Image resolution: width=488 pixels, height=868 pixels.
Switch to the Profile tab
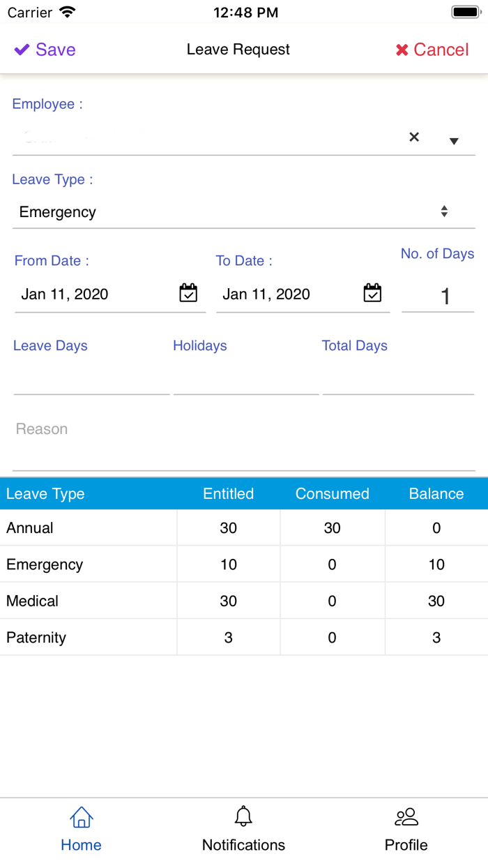tap(406, 828)
